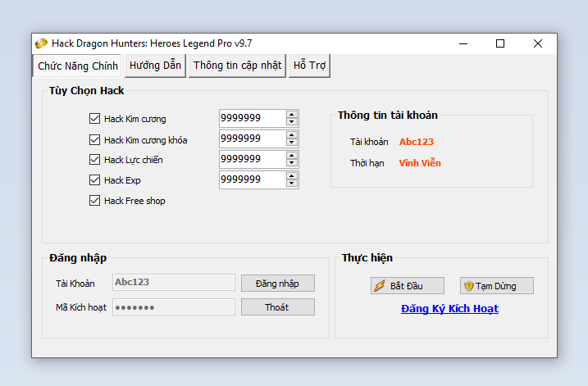Viewport: 588px width, 386px height.
Task: Increase the Hack Kim cương value with up arrow
Action: (291, 115)
